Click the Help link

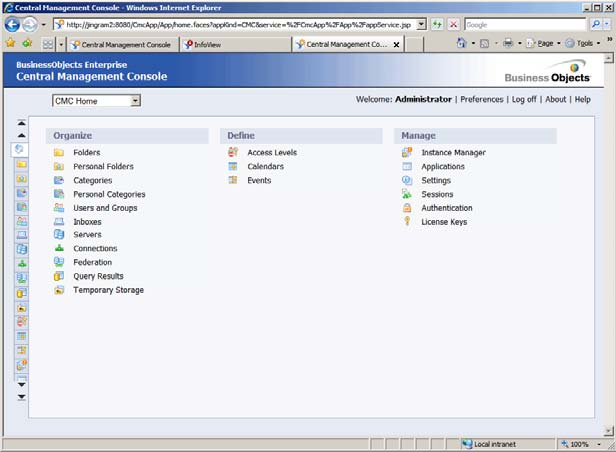[x=583, y=99]
